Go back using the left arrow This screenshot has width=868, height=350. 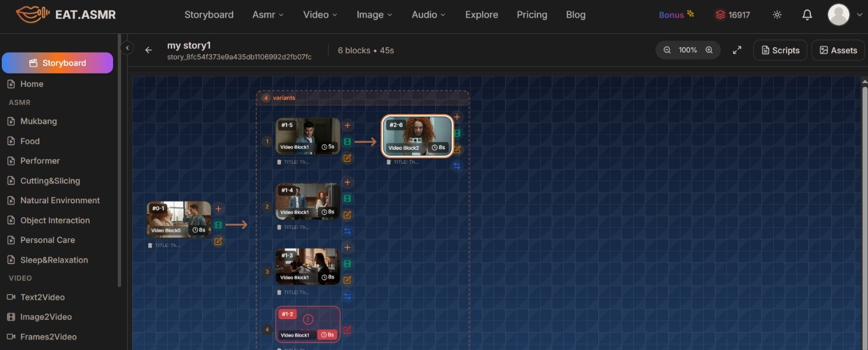(x=149, y=50)
